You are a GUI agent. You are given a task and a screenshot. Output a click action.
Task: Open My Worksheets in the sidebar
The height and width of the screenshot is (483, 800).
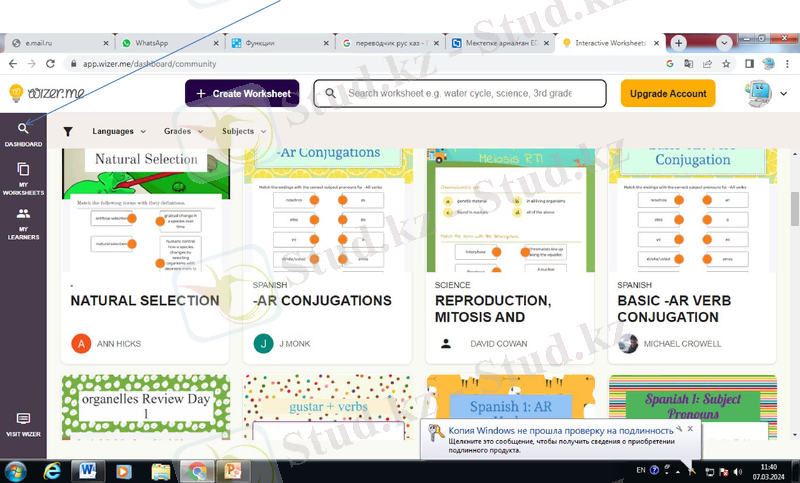(x=23, y=177)
